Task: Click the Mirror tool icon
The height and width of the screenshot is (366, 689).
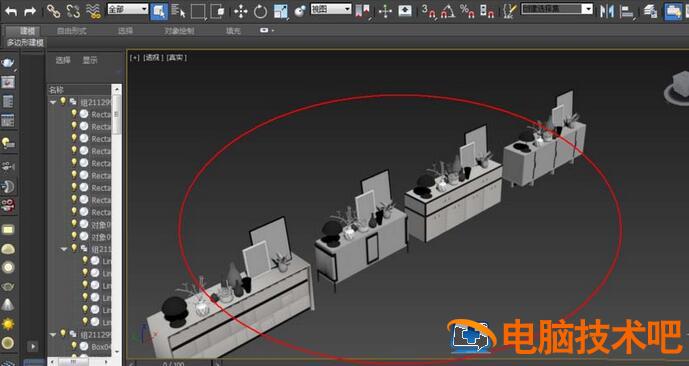Action: 607,11
